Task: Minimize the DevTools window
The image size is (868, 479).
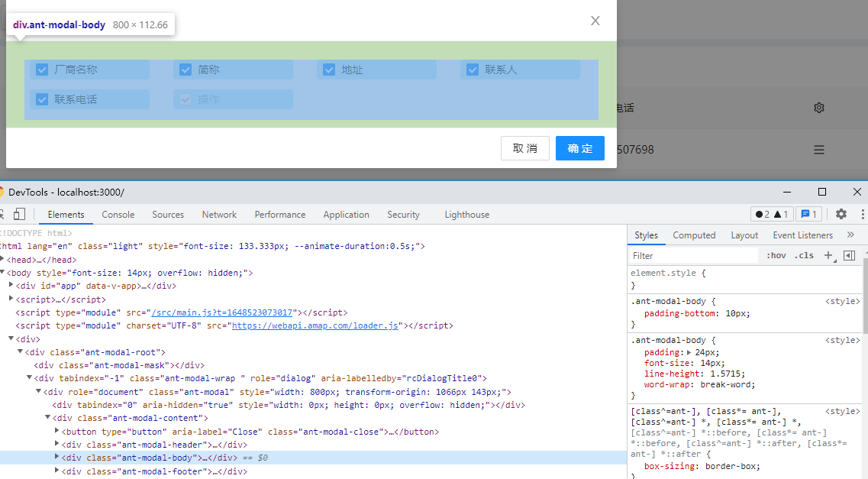Action: [x=786, y=193]
